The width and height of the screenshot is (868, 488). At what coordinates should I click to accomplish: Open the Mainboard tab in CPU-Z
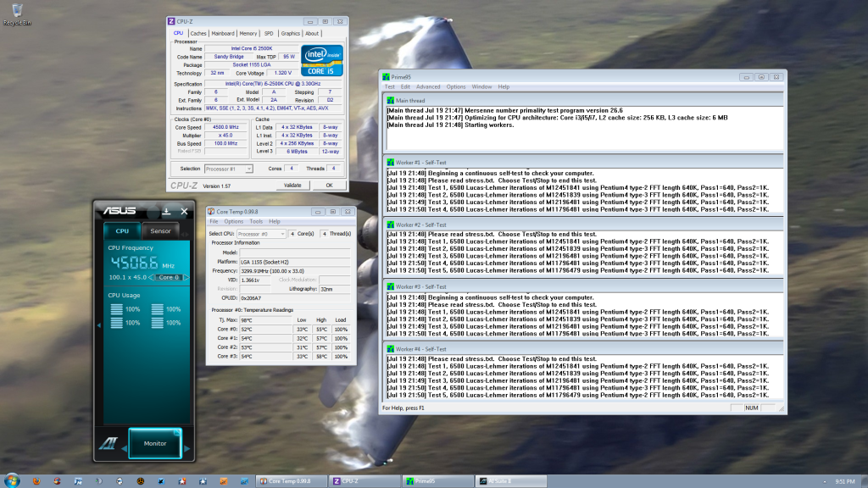coord(223,34)
